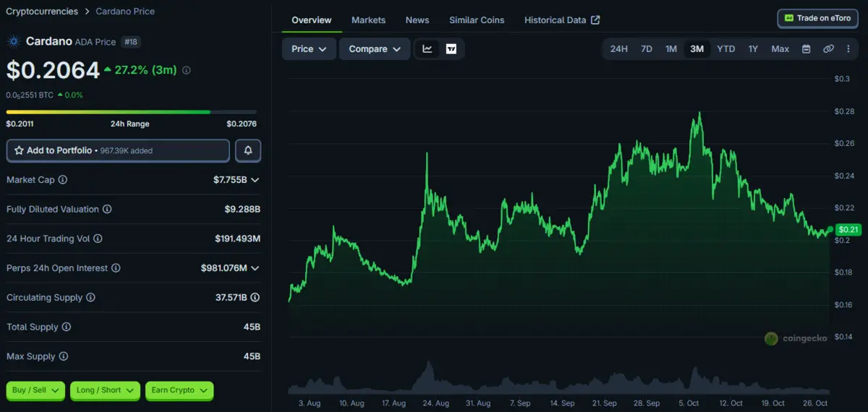
Task: Click star in Add to Portfolio
Action: tap(19, 150)
